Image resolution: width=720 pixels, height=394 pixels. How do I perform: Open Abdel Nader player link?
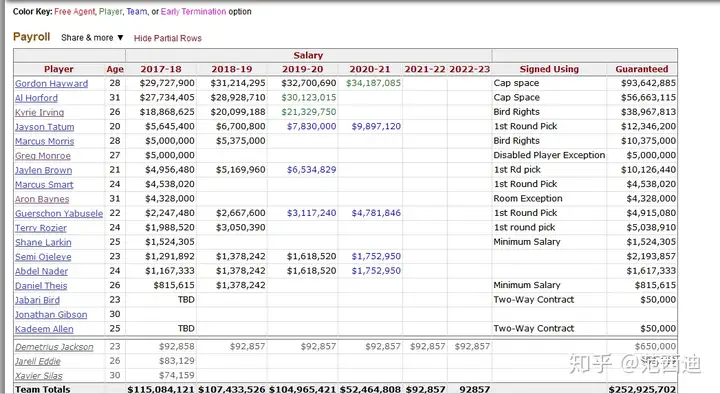41,271
